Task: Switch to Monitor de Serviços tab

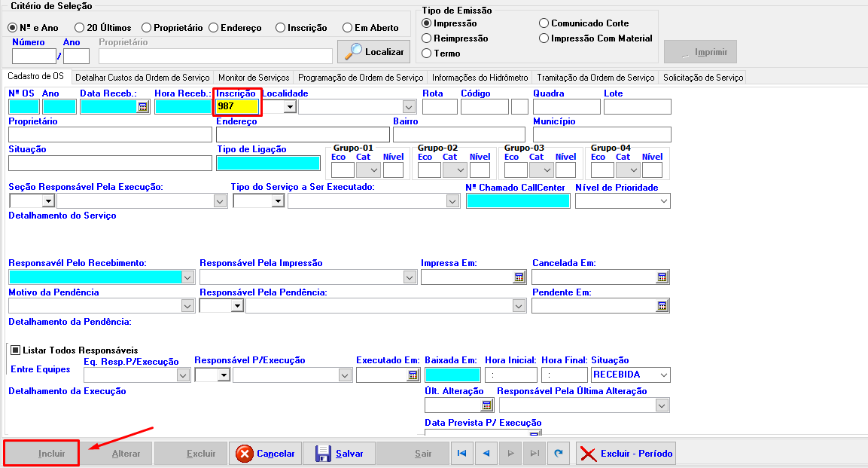Action: point(254,78)
